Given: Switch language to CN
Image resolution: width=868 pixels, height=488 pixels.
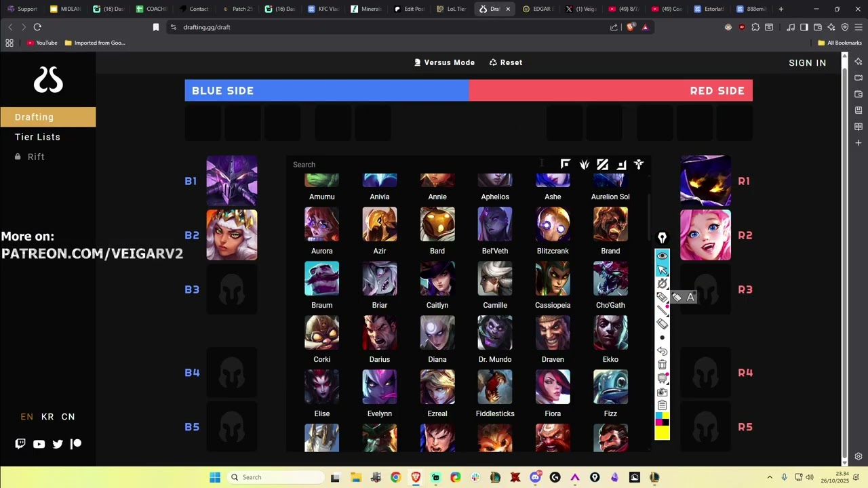Looking at the screenshot, I should [68, 417].
